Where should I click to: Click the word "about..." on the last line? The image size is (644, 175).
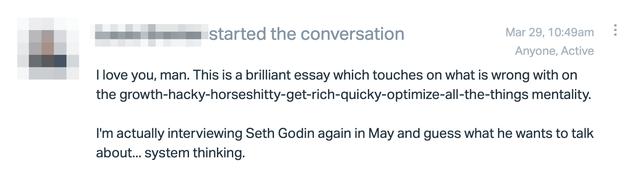coord(118,153)
